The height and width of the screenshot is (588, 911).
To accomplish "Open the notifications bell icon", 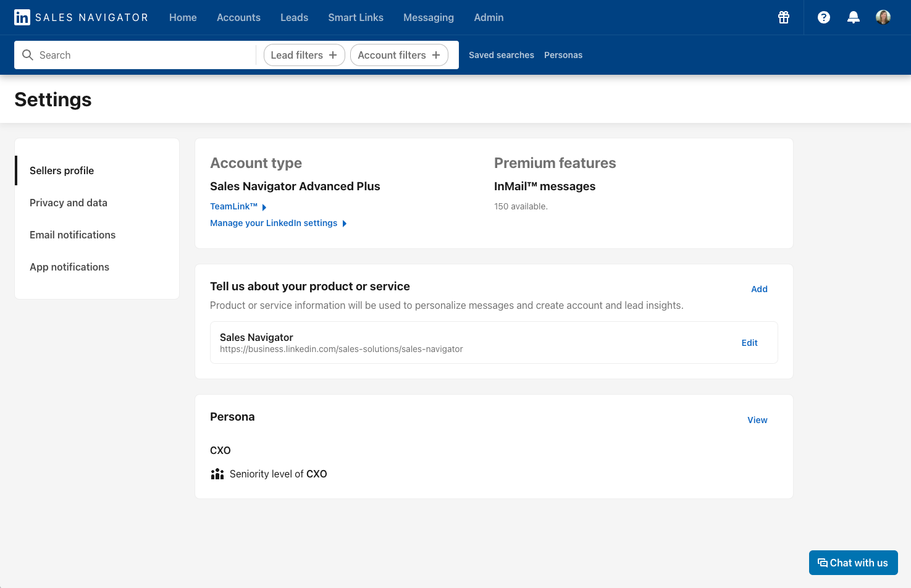I will [854, 17].
